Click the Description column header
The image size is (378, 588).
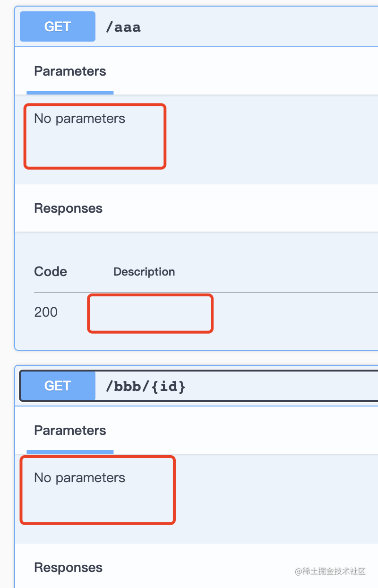pyautogui.click(x=144, y=272)
